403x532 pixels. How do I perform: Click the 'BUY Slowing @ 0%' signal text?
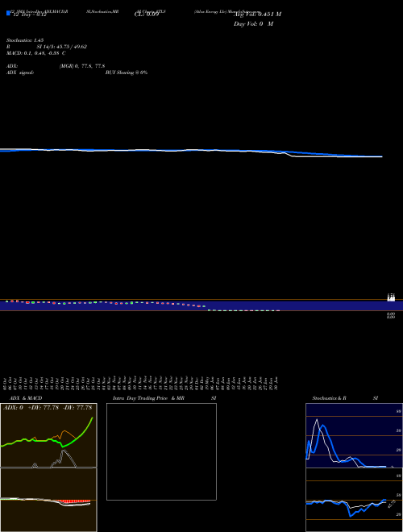point(127,73)
